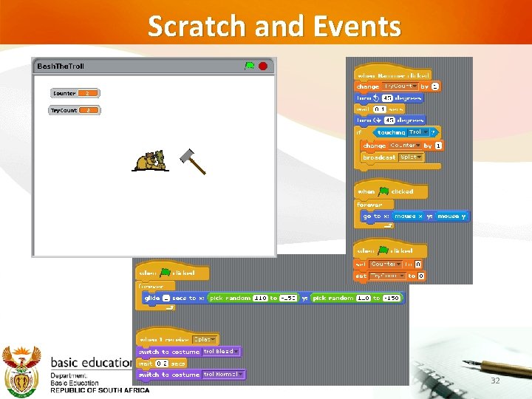Image resolution: width=532 pixels, height=399 pixels.
Task: Click green flag on hat above glide script
Action: 165,273
